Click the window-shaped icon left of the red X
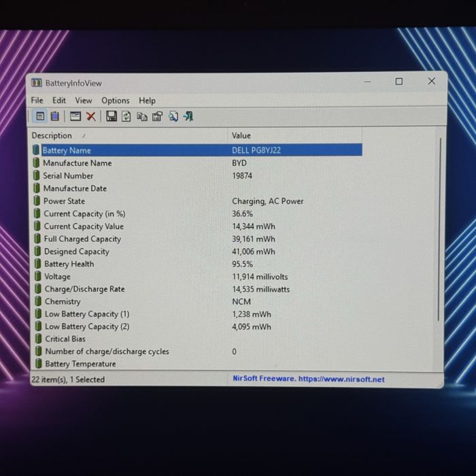Screen dimensions: 476x476 tap(75, 116)
